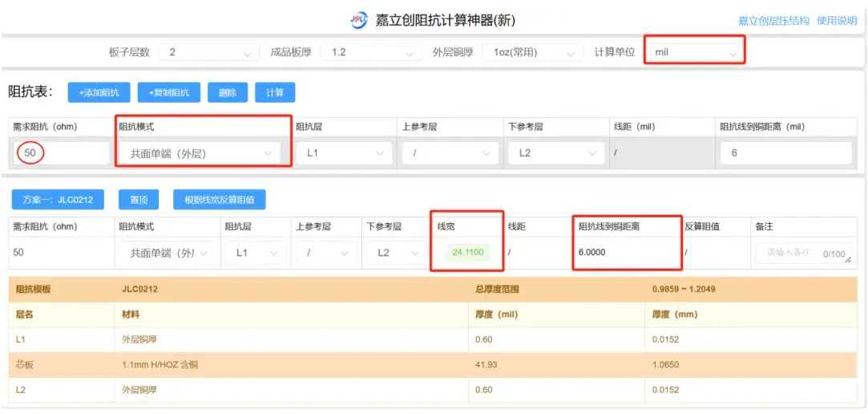Click the 材料 column header
This screenshot has height=414, width=868.
[131, 315]
